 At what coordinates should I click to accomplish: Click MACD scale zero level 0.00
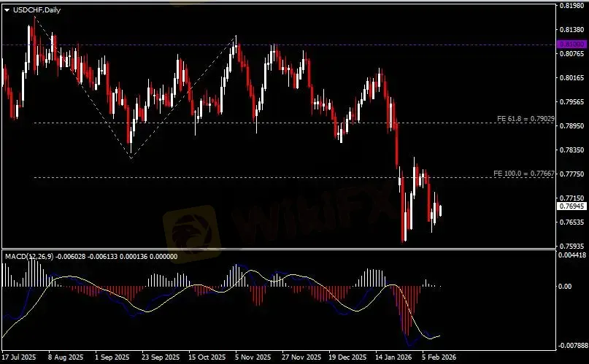pyautogui.click(x=566, y=287)
